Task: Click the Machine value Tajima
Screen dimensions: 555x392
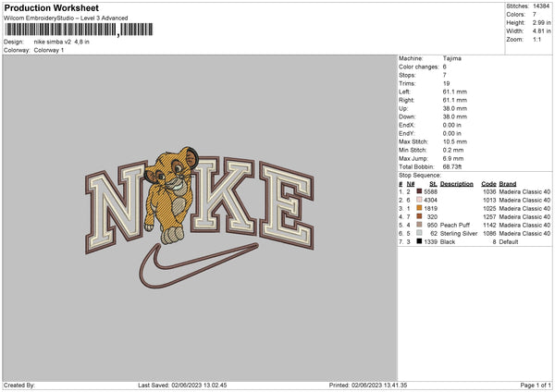Action: [x=452, y=58]
